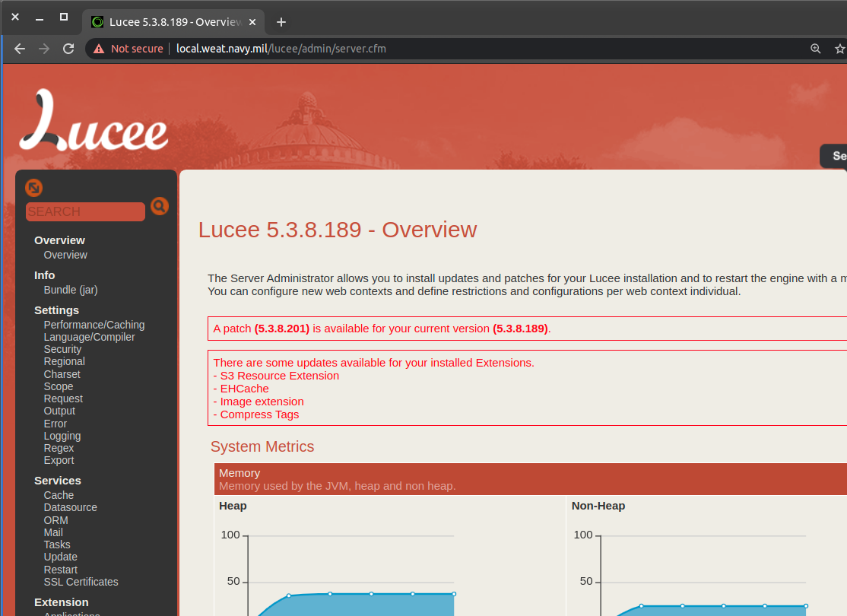Screen dimensions: 847x616
Task: Click the Services section heading
Action: click(57, 481)
